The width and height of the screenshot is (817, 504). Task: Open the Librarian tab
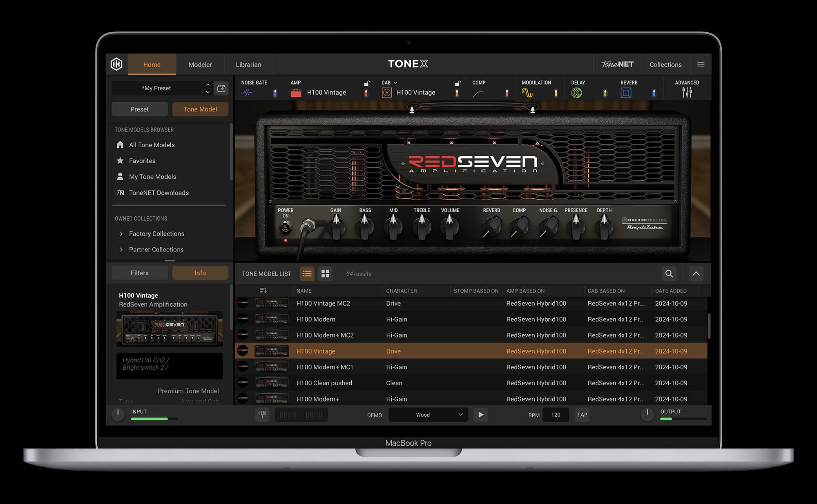click(x=248, y=64)
